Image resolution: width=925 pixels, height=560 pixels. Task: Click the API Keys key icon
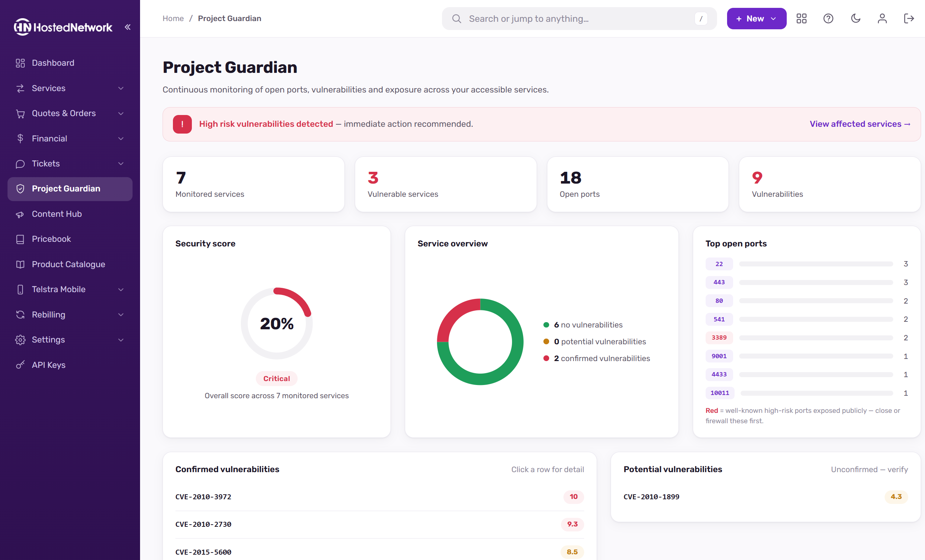coord(20,365)
